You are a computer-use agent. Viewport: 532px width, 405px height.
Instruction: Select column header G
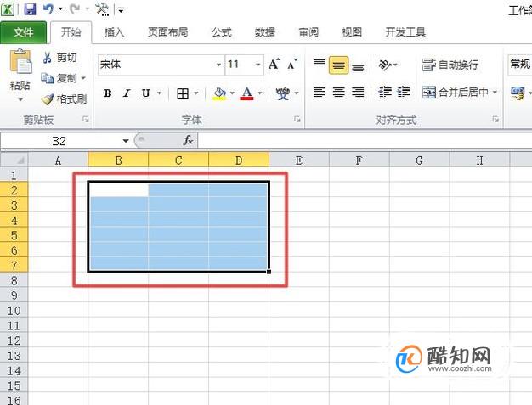pyautogui.click(x=419, y=160)
